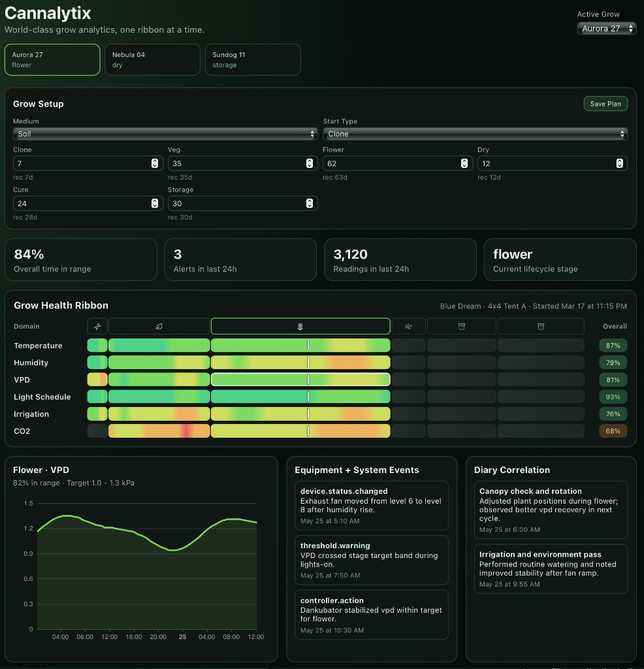This screenshot has width=644, height=669.
Task: Select the VPD clone-stage ribbon segment
Action: [97, 380]
